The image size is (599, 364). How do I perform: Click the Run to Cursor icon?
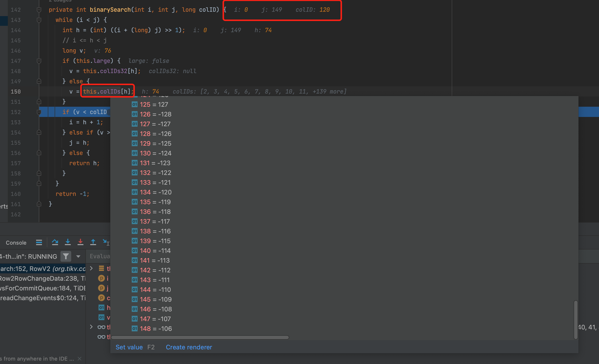click(105, 242)
